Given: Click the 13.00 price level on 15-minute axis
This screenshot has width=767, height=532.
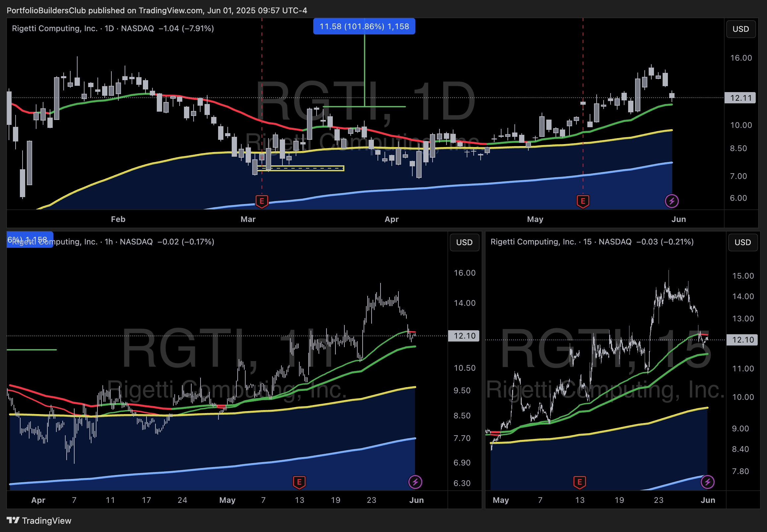Looking at the screenshot, I should 743,319.
